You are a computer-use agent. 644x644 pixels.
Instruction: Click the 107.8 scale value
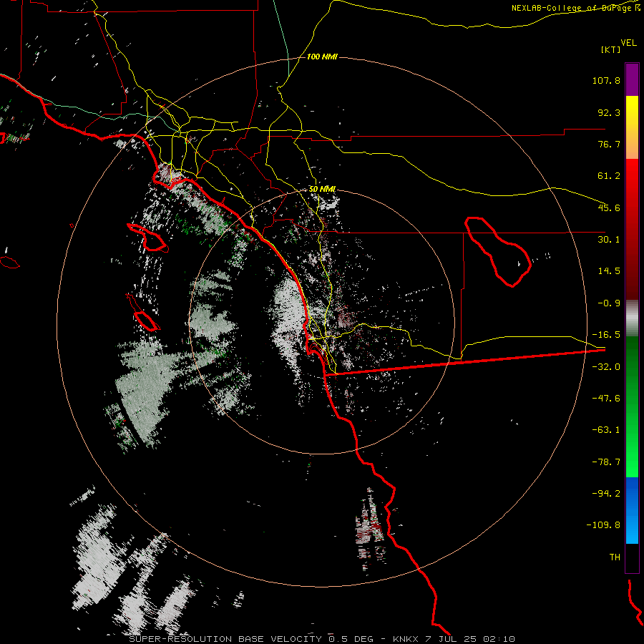coord(606,80)
